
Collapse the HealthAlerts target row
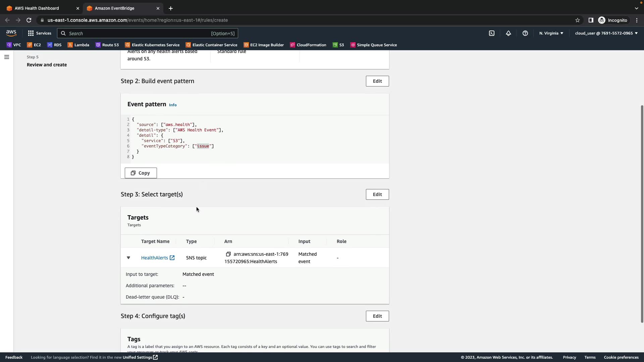coord(128,258)
